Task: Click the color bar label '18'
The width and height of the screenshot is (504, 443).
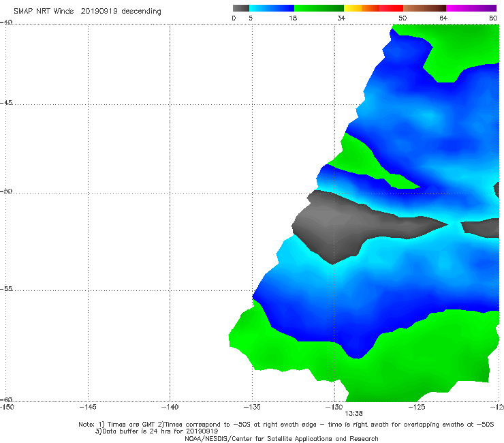Action: pos(293,18)
